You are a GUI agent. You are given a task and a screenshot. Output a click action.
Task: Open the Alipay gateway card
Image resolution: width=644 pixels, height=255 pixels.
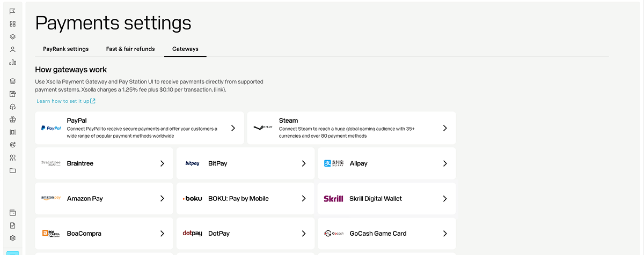387,163
